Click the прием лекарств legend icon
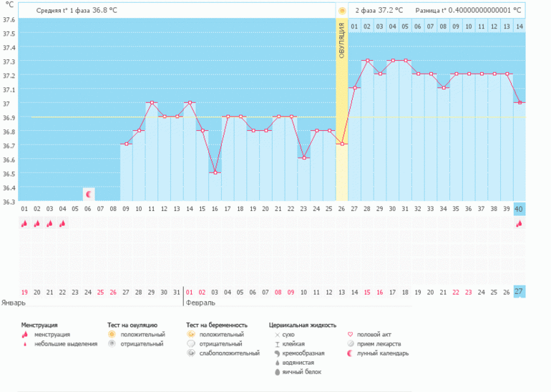This screenshot has width=551, height=392. point(350,343)
